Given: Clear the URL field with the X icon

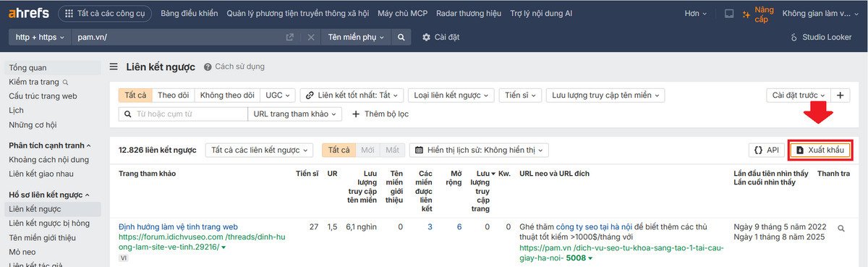Looking at the screenshot, I should click(311, 37).
